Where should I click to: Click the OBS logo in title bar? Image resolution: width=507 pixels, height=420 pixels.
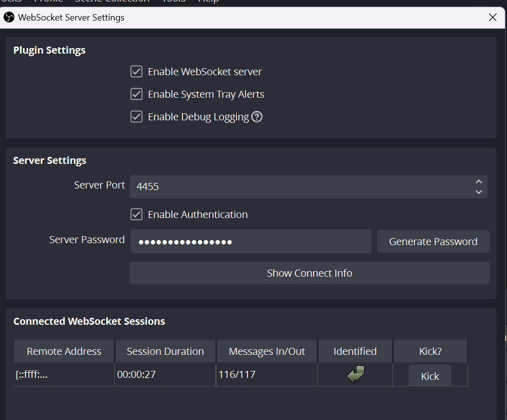click(x=9, y=17)
